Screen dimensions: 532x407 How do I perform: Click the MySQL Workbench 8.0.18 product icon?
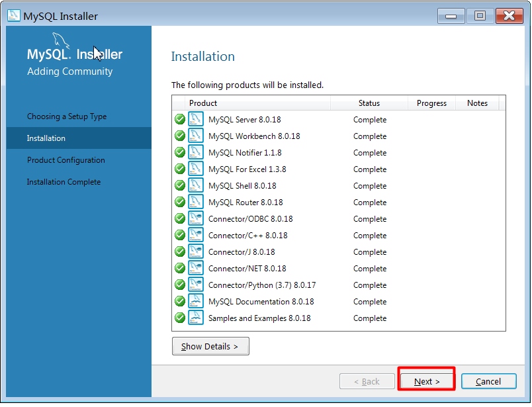tap(196, 136)
